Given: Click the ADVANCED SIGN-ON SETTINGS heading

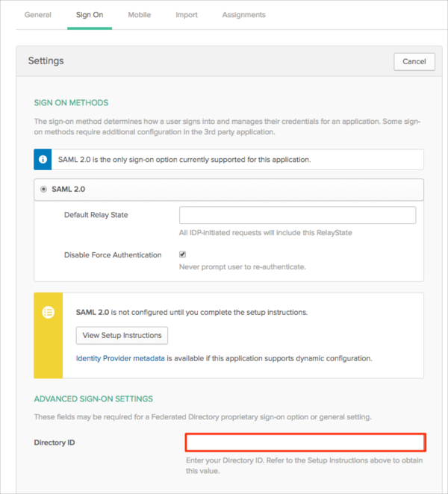Looking at the screenshot, I should tap(93, 399).
